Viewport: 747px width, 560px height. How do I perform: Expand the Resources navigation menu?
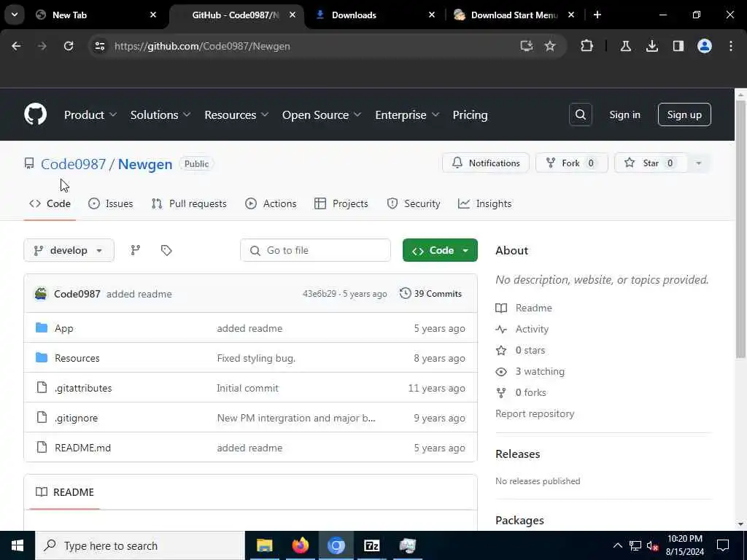pos(236,114)
